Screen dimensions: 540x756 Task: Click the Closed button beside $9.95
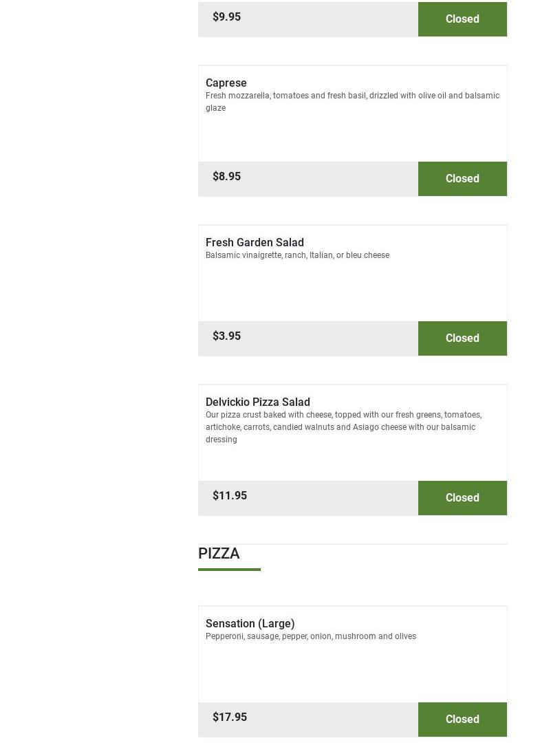click(x=462, y=19)
